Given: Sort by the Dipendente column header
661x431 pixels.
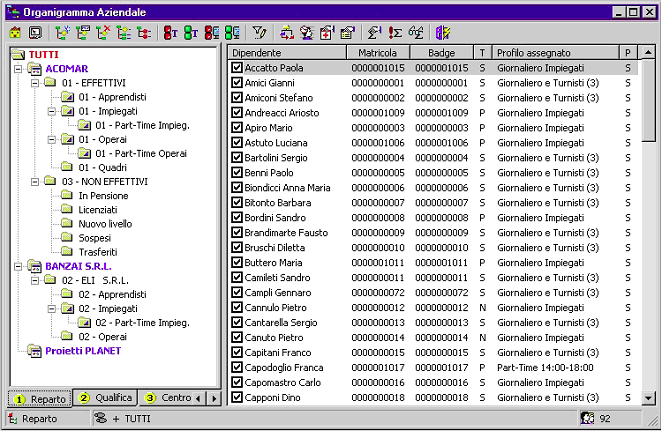Looking at the screenshot, I should [x=288, y=53].
